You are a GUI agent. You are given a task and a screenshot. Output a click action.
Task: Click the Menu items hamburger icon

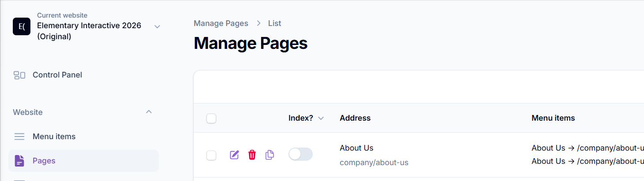(19, 137)
